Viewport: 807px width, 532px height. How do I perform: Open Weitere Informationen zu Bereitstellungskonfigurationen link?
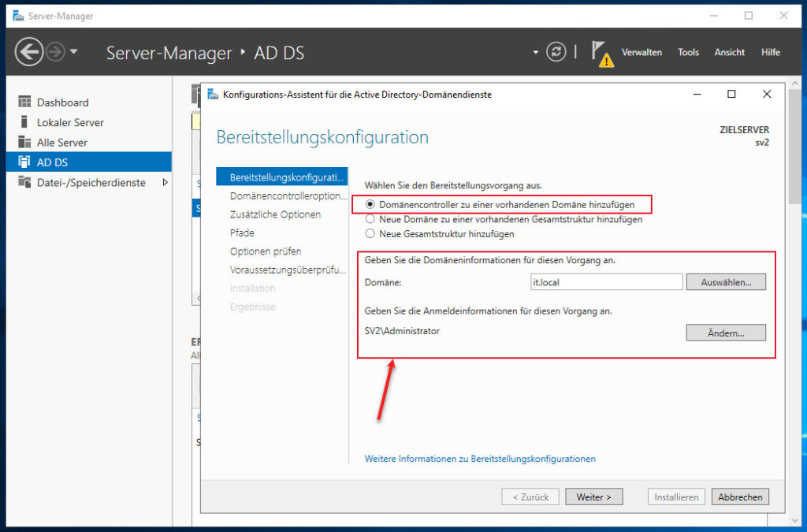click(480, 459)
